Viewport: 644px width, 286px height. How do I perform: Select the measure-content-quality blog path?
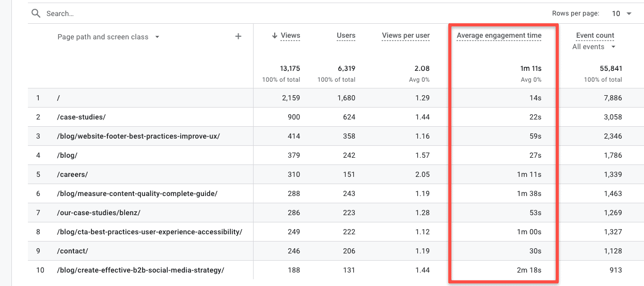[137, 193]
